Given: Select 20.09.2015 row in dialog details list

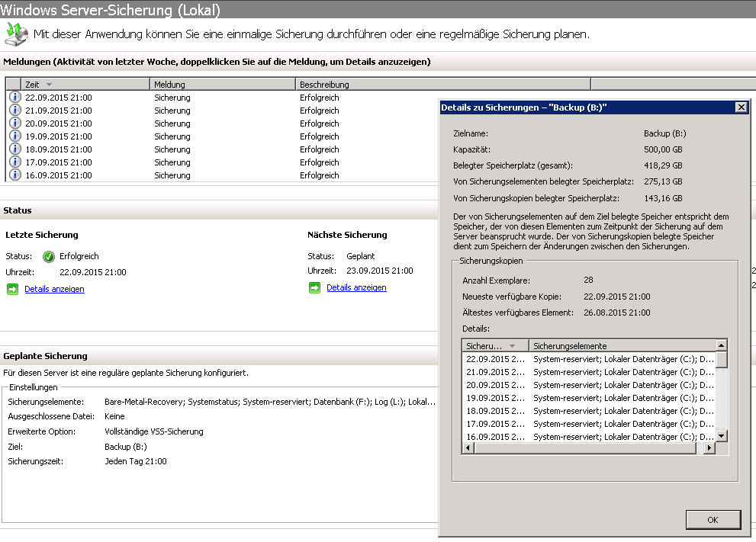Looking at the screenshot, I should click(x=589, y=385).
